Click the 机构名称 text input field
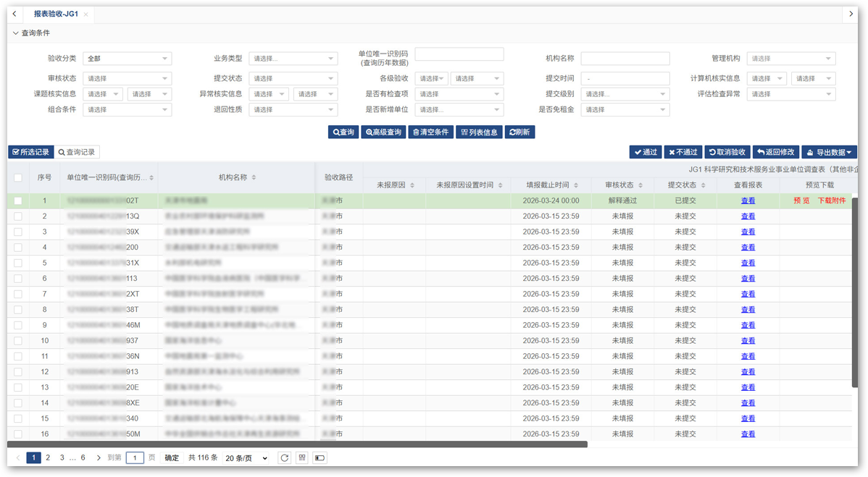This screenshot has width=868, height=477. coord(625,59)
